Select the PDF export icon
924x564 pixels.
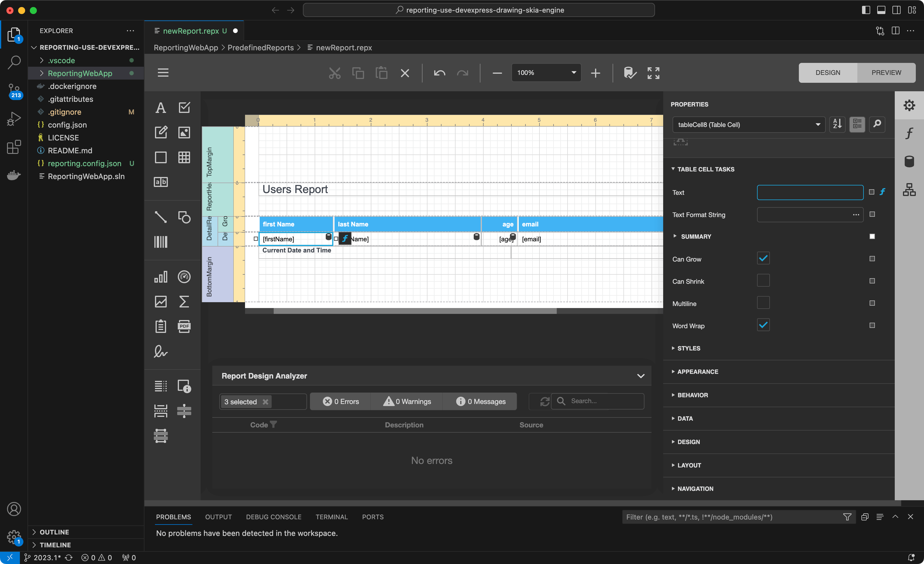click(184, 326)
